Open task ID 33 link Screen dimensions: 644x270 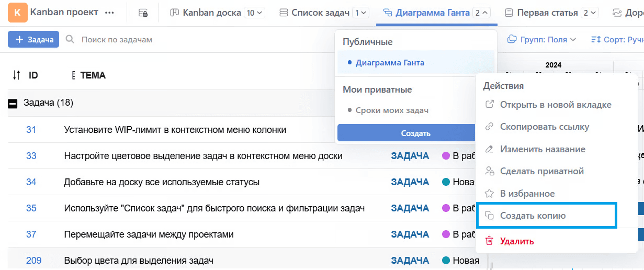coord(31,156)
